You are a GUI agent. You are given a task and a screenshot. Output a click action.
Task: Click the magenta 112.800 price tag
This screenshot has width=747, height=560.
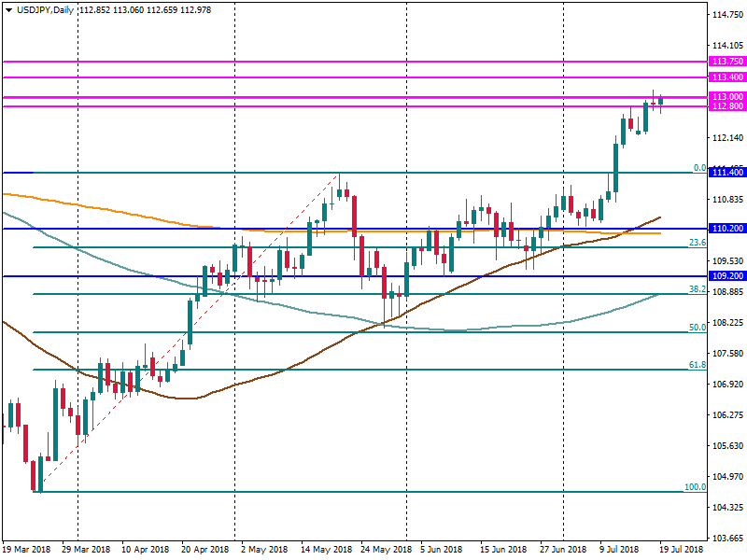[726, 106]
